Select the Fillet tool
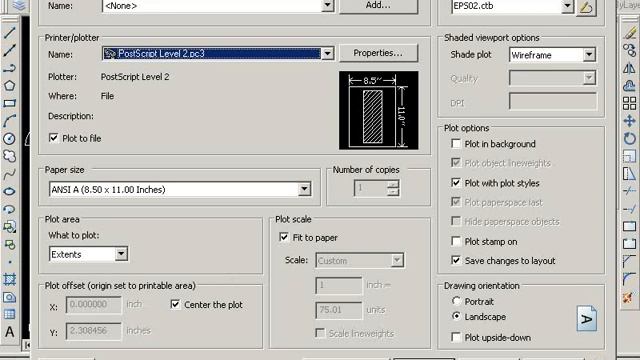Screen dimensions: 640x360 pos(630,279)
